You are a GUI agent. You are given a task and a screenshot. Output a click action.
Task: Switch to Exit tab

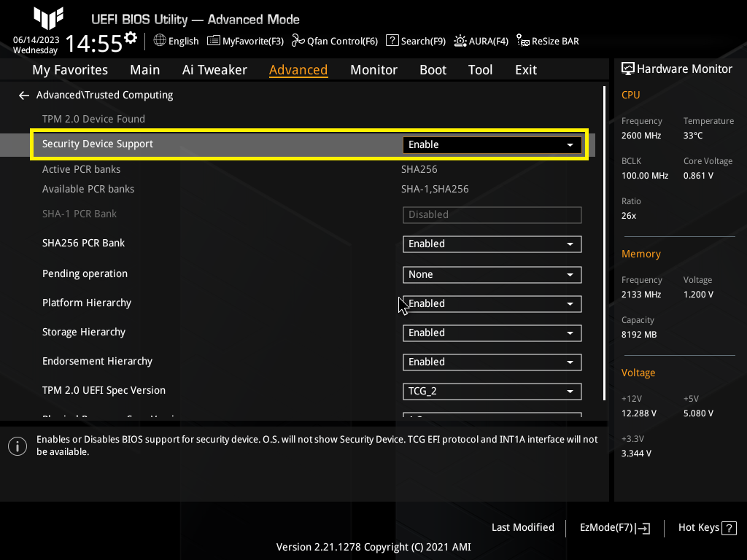pos(526,70)
